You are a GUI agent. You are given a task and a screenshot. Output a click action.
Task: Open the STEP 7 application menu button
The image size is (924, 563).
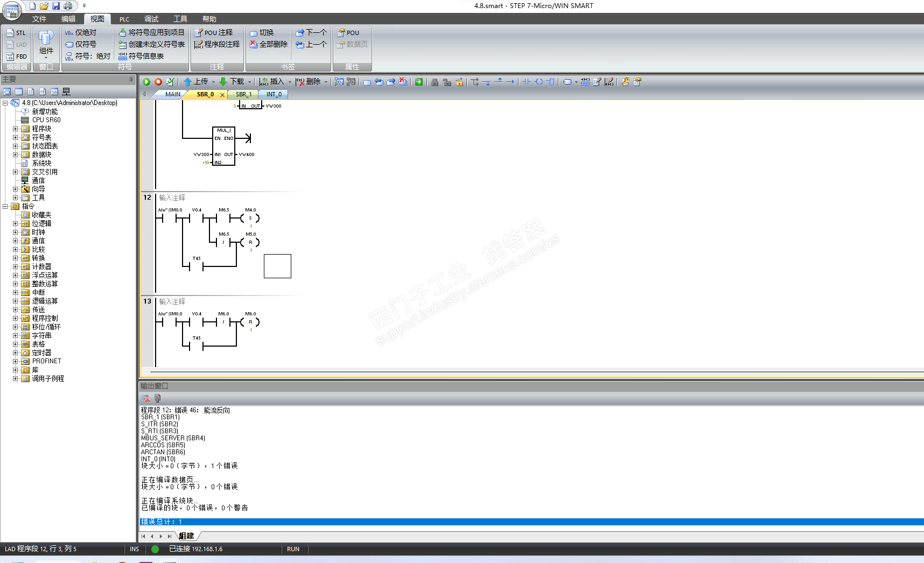tap(12, 10)
